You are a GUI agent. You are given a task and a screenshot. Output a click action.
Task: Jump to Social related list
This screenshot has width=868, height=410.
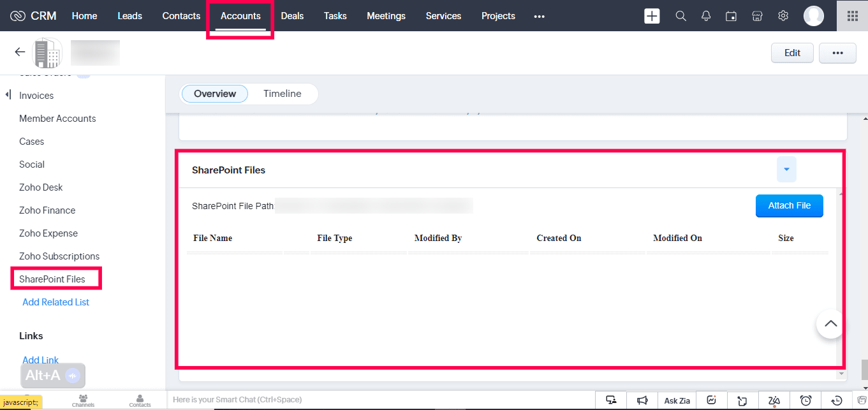click(x=32, y=165)
